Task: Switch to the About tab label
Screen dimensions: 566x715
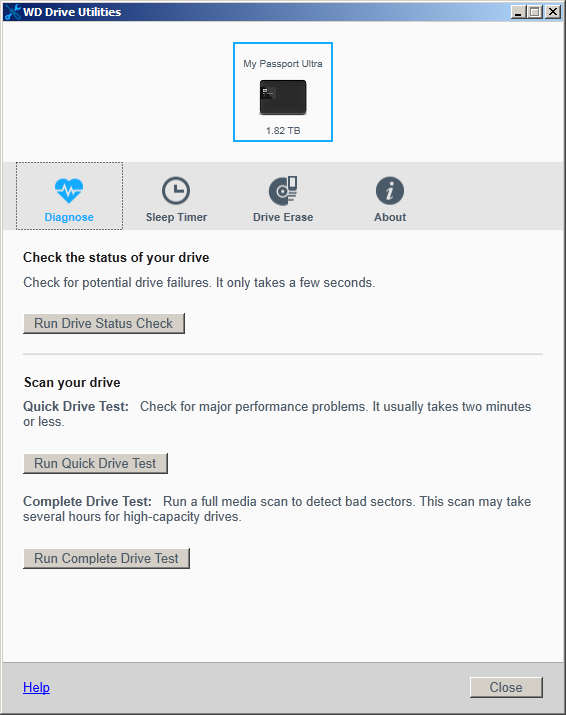Action: click(390, 217)
